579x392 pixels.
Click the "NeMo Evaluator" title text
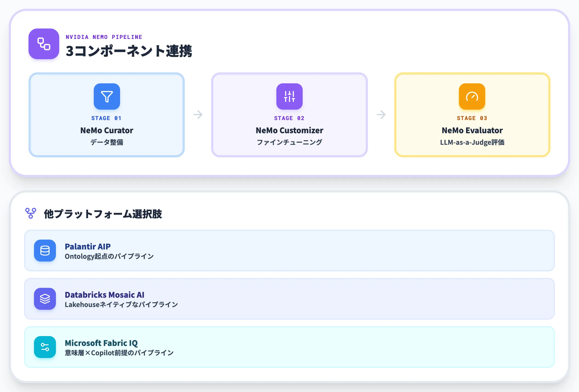point(472,130)
